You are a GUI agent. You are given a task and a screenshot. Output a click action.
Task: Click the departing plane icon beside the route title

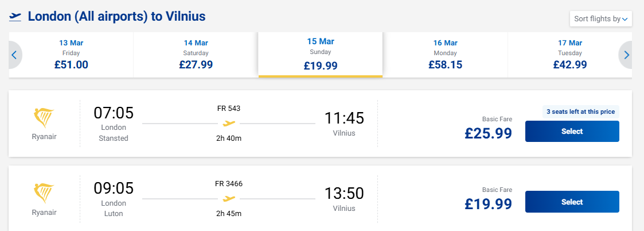[15, 17]
